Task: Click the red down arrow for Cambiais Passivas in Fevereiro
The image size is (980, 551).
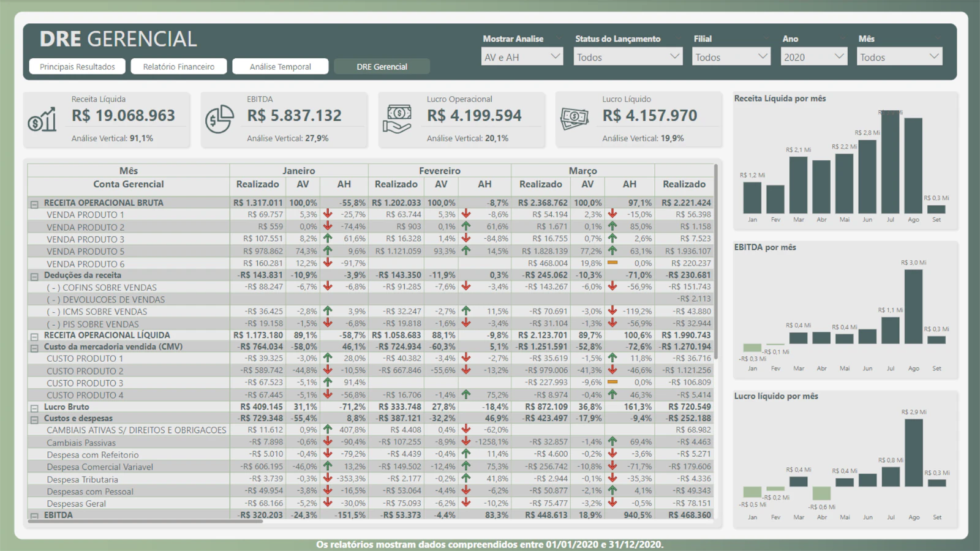Action: [x=466, y=441]
